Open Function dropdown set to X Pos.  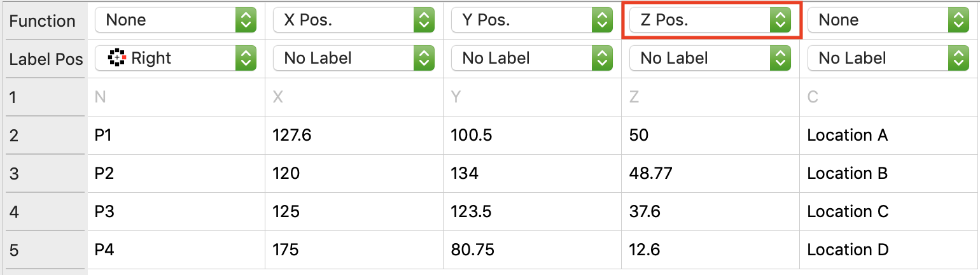coord(353,20)
